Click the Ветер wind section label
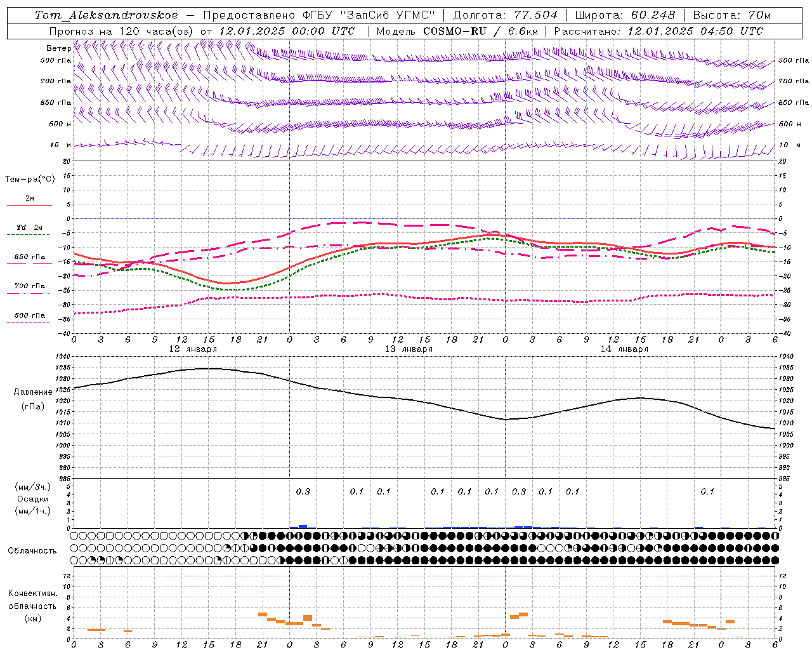812x650 pixels. coord(58,48)
